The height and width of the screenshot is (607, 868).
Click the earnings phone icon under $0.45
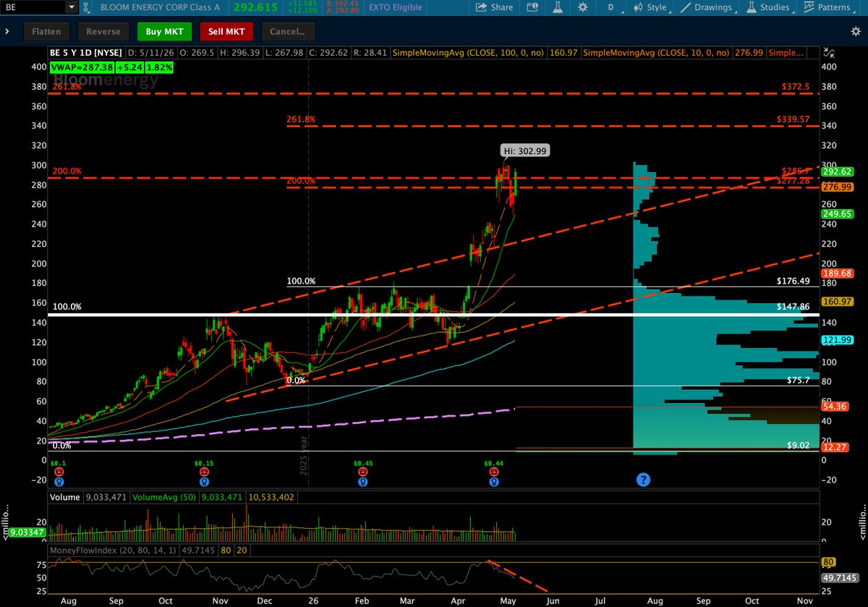362,472
